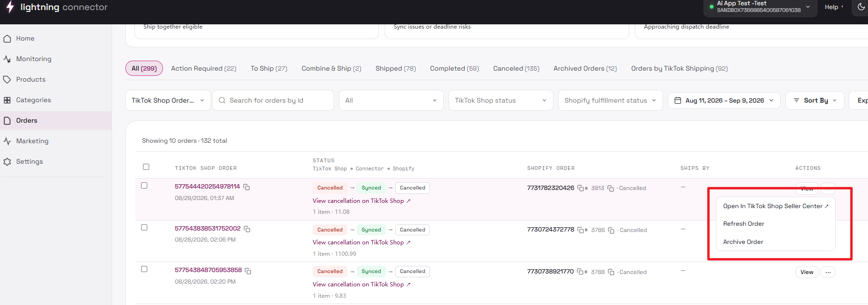Toggle dark mode moon icon

pyautogui.click(x=861, y=7)
